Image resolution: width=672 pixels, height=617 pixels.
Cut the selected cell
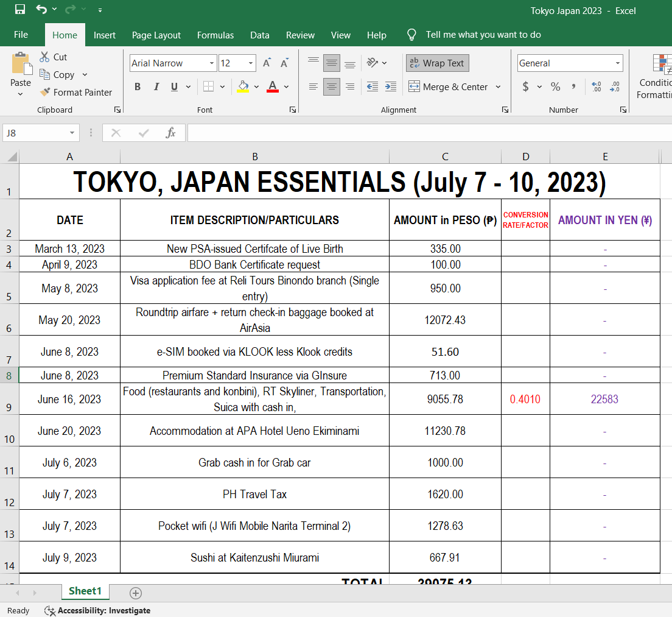pyautogui.click(x=54, y=57)
